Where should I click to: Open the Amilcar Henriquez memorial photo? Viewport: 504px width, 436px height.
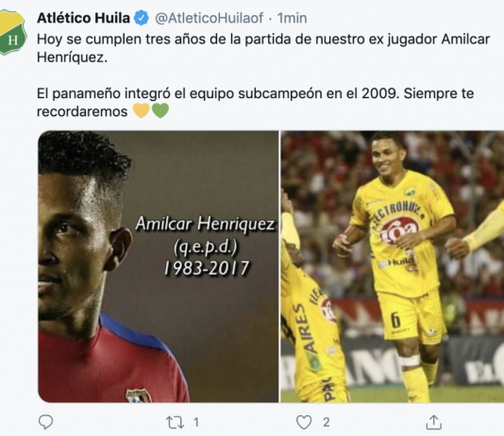click(159, 266)
